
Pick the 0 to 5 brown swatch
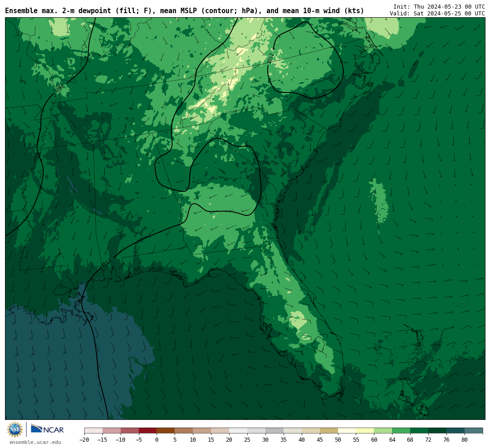(166, 431)
